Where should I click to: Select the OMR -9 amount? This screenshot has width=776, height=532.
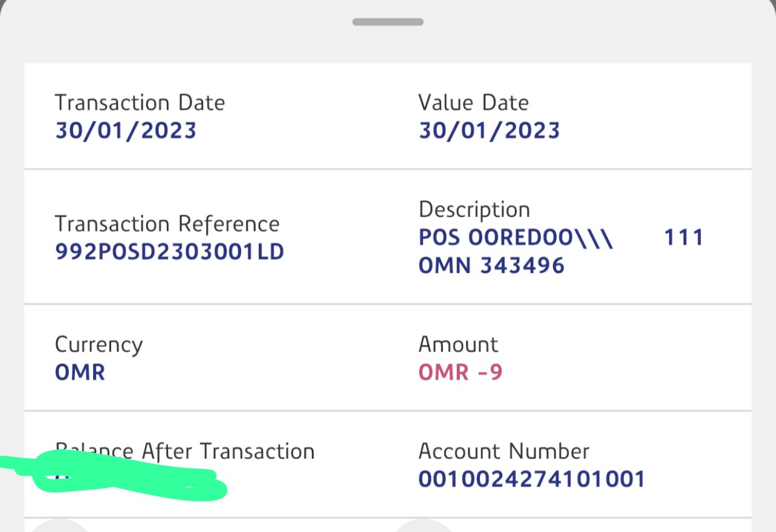(460, 372)
